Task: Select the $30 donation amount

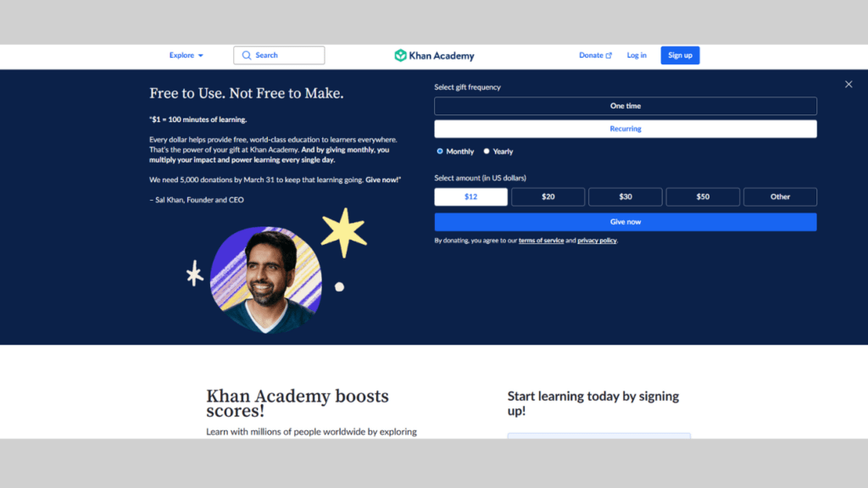Action: point(626,197)
